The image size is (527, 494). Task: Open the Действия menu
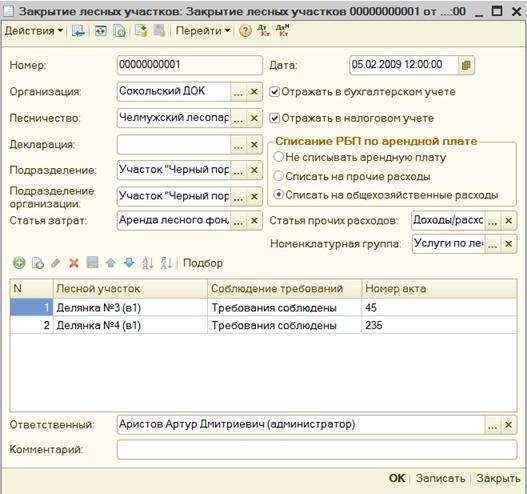pyautogui.click(x=34, y=31)
